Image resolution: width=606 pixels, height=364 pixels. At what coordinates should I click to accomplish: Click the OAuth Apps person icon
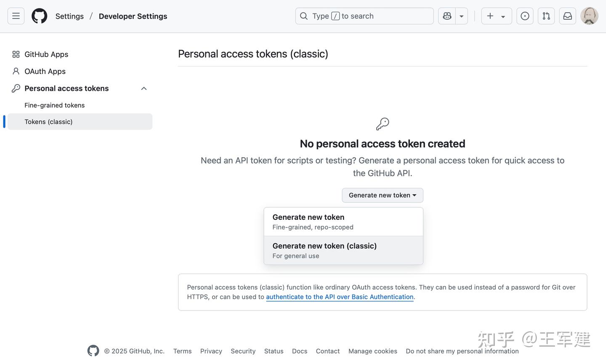click(16, 71)
